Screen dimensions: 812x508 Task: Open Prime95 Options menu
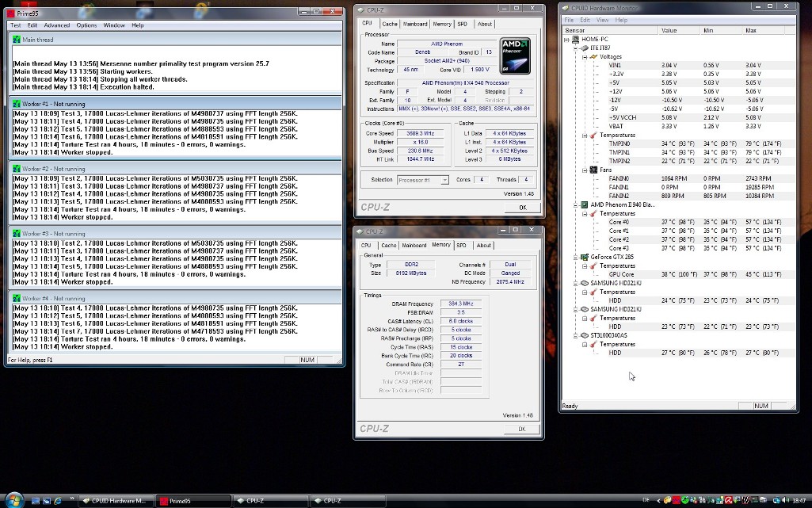(x=86, y=25)
